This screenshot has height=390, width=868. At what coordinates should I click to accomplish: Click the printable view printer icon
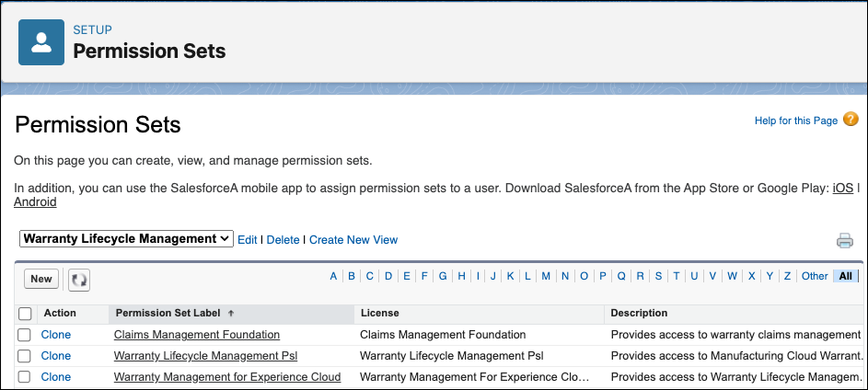point(844,241)
